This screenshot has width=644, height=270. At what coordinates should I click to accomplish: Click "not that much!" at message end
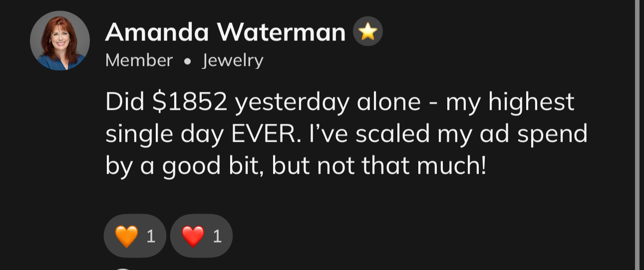tap(401, 166)
